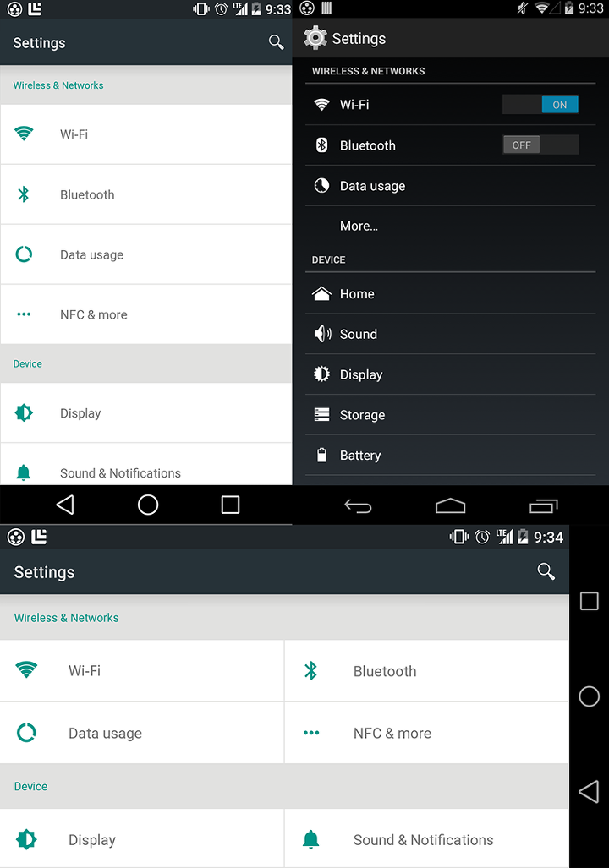Open Bluetooth in top-left light Settings
The height and width of the screenshot is (868, 609).
tap(146, 194)
